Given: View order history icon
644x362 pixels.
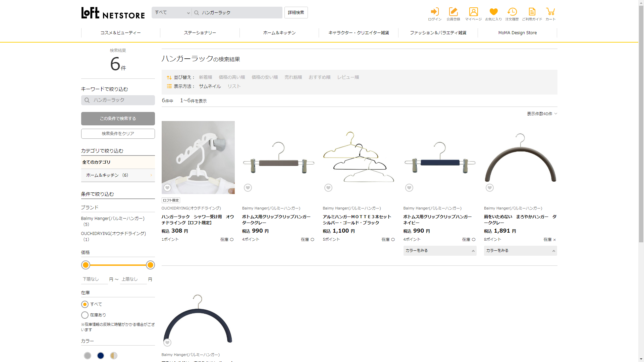Looking at the screenshot, I should click(512, 14).
